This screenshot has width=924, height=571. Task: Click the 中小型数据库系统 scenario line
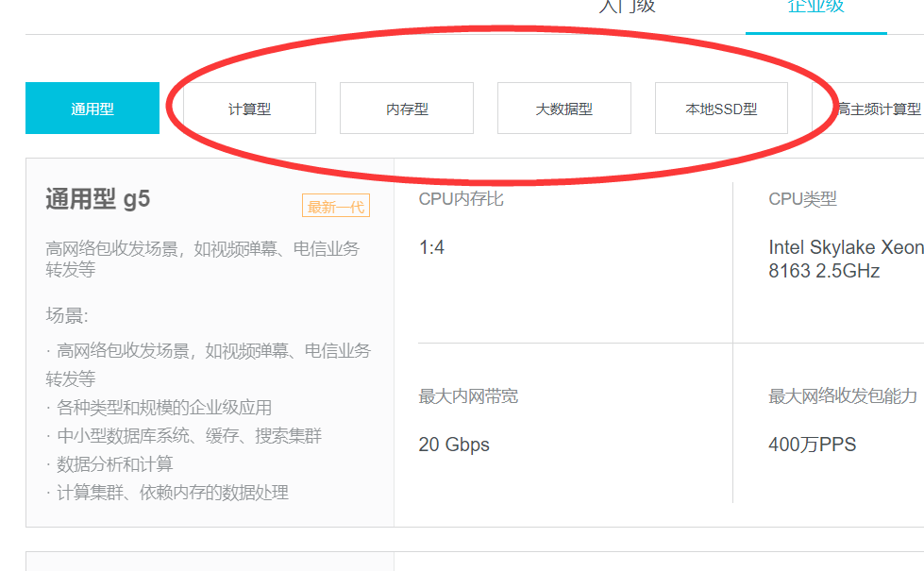pyautogui.click(x=189, y=436)
